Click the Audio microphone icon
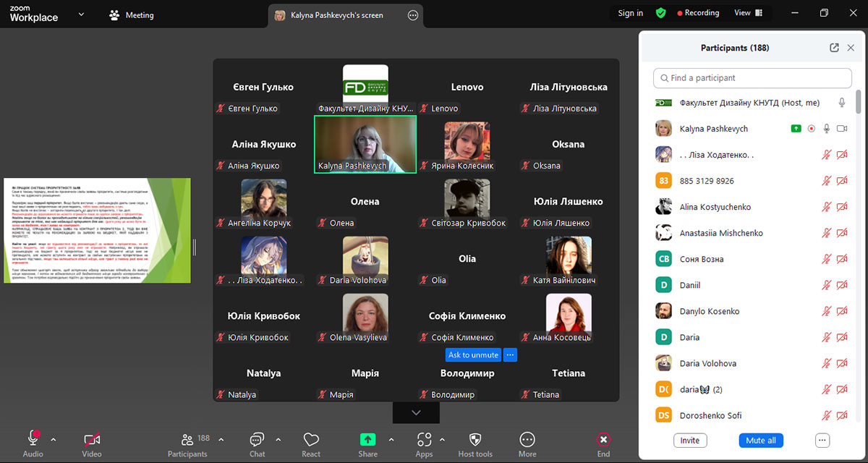 33,438
